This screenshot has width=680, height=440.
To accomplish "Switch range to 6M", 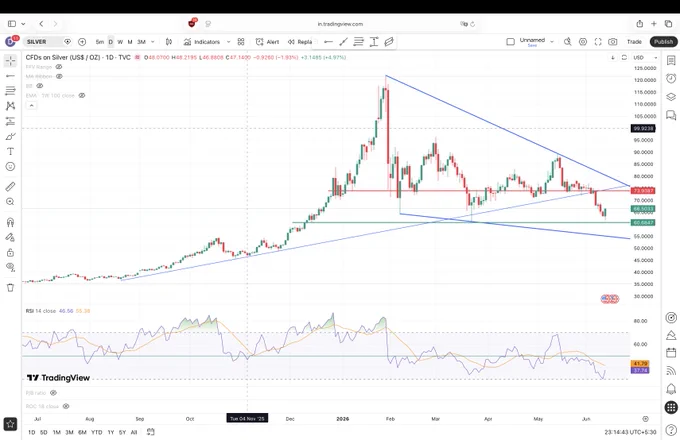I will [x=82, y=432].
